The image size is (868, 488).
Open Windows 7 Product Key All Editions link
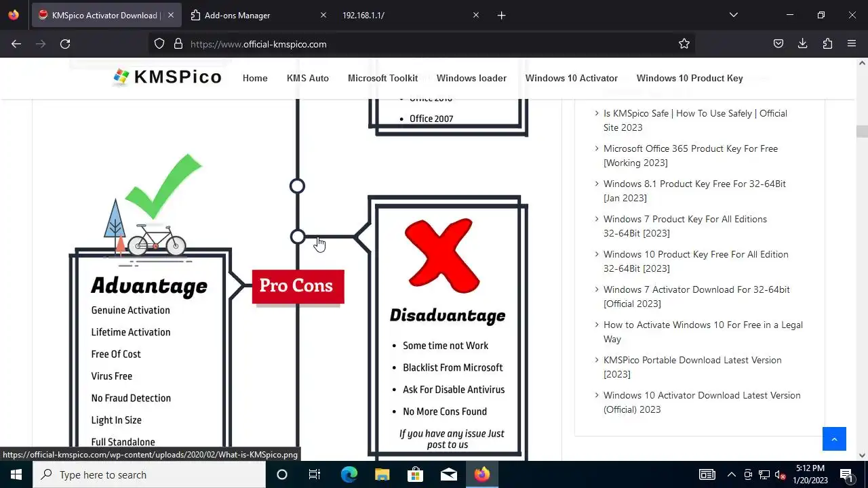(685, 226)
